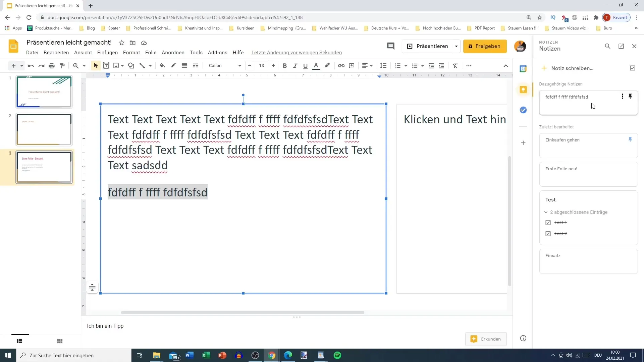The height and width of the screenshot is (362, 644).
Task: Start presentation with Präsentieren button
Action: [428, 46]
